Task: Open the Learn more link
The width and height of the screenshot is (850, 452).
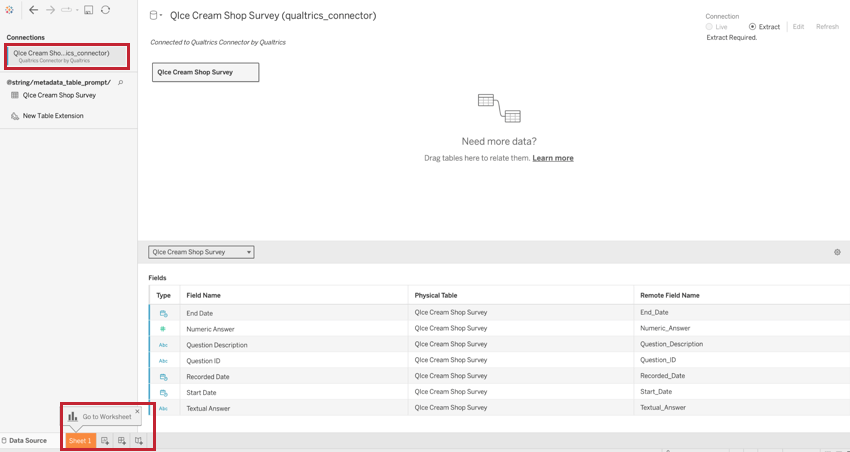Action: pos(553,158)
